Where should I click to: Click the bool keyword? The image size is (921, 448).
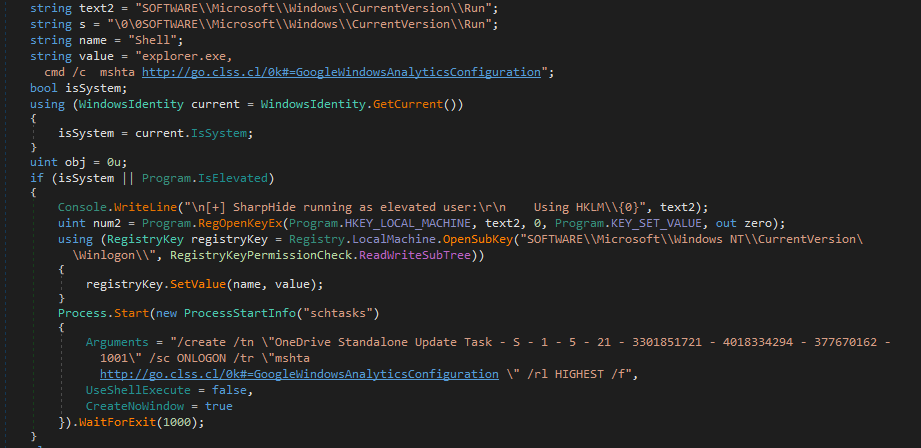click(44, 88)
